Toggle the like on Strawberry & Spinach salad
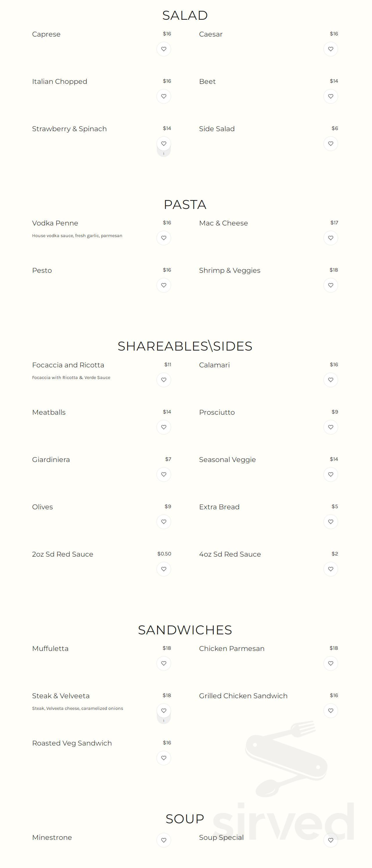Viewport: 372px width, 868px height. tap(163, 144)
